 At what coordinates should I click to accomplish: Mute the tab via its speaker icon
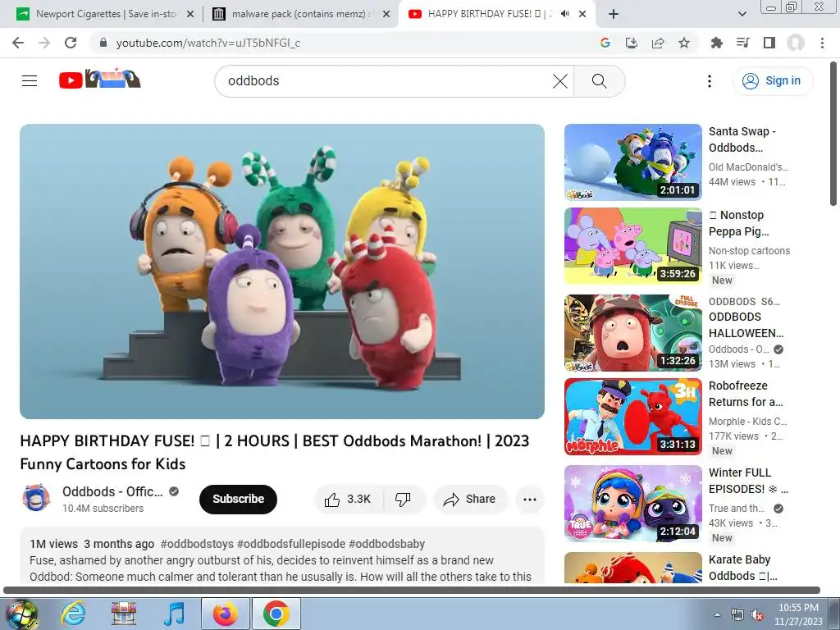click(564, 14)
